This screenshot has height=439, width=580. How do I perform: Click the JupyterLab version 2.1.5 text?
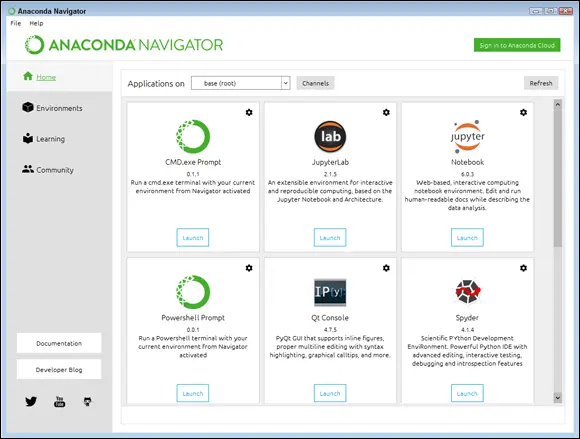330,174
